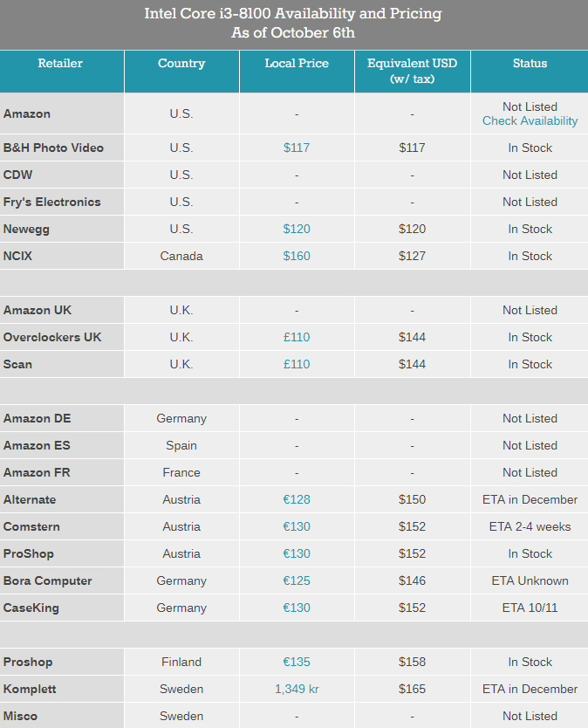
Task: Follow Bora Computer's €125 price link
Action: [x=297, y=580]
